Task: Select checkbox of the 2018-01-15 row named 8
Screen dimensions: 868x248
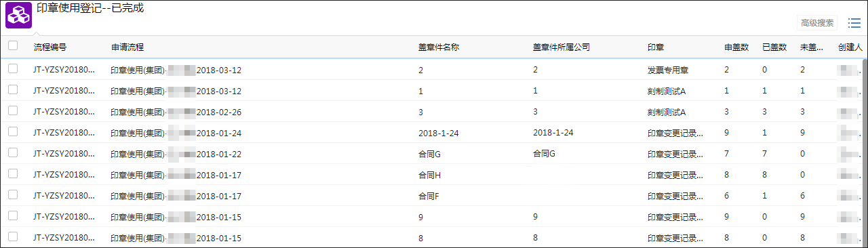Action: pyautogui.click(x=13, y=237)
